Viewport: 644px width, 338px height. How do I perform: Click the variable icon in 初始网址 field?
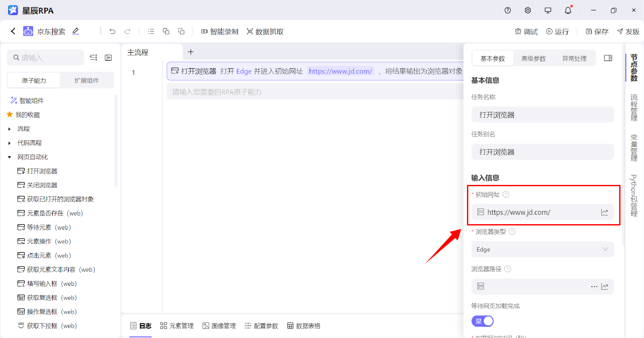click(604, 212)
